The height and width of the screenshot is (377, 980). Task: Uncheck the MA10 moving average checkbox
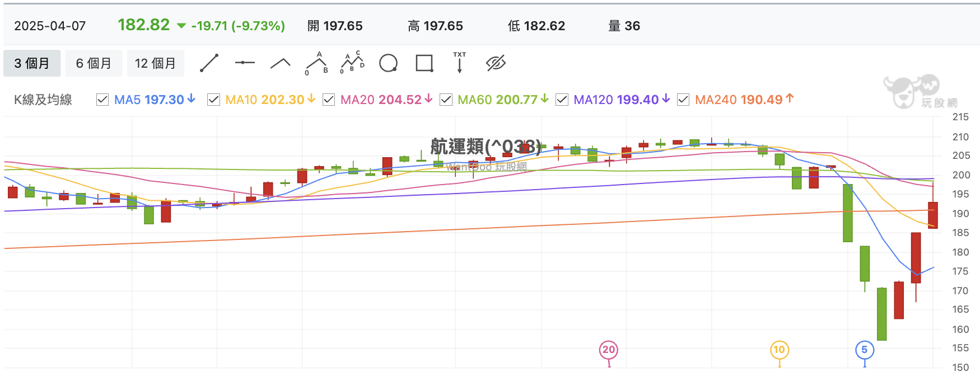coord(213,100)
